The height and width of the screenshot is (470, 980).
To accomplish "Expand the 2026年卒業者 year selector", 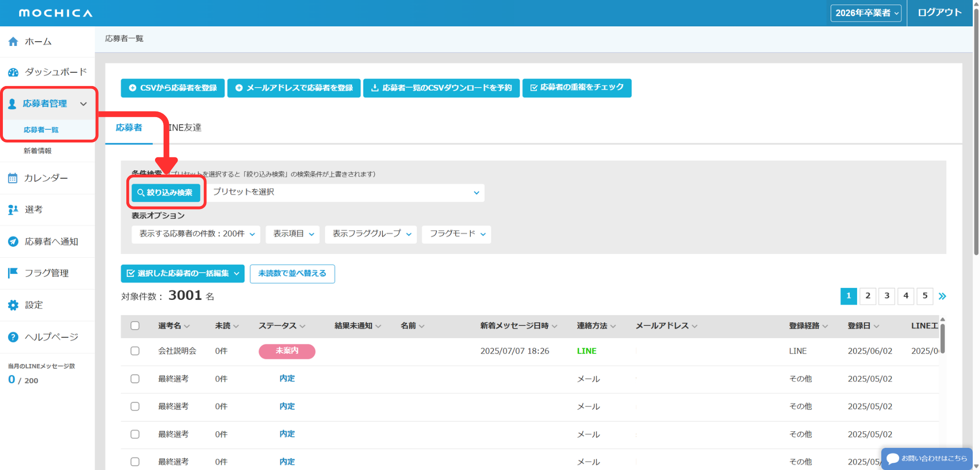I will (x=866, y=13).
